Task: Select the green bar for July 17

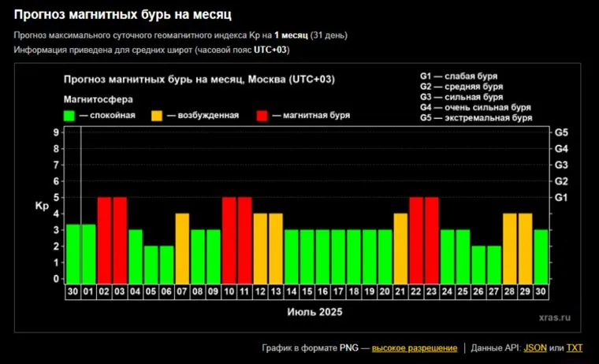Action: point(338,257)
